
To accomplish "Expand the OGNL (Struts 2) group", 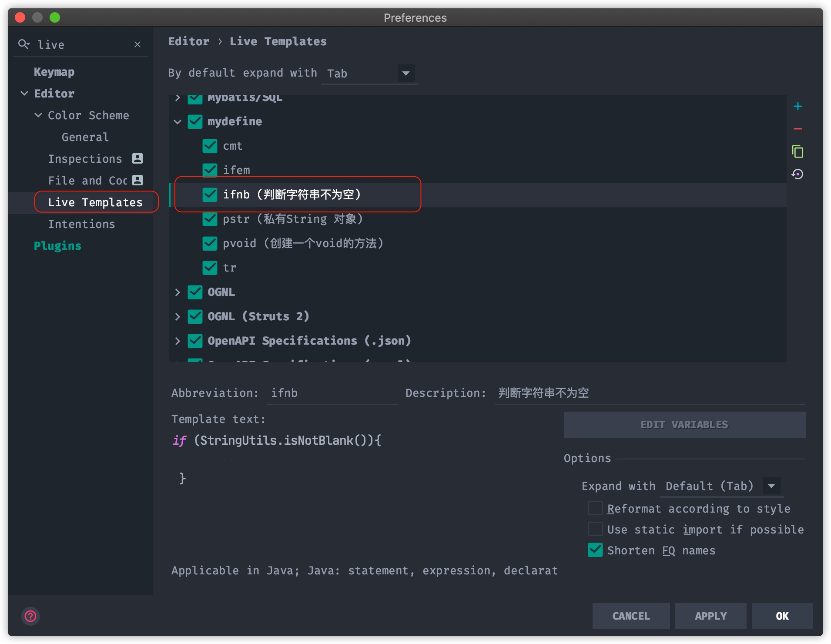I will coord(178,317).
